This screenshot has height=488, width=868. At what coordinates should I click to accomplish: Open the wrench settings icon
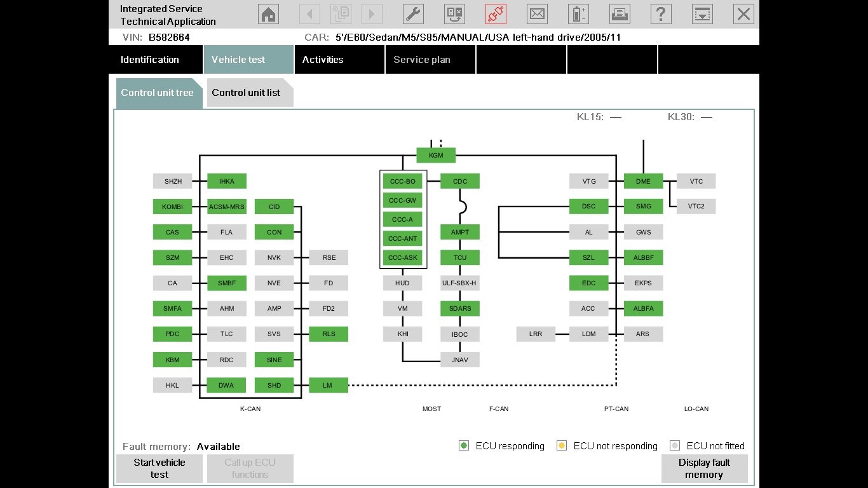point(413,14)
